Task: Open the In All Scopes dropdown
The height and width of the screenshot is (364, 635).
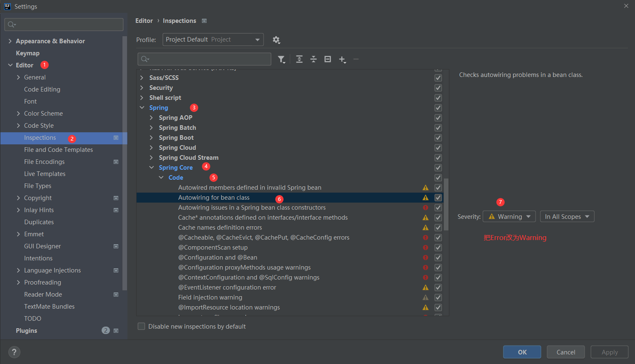Action: pos(567,216)
